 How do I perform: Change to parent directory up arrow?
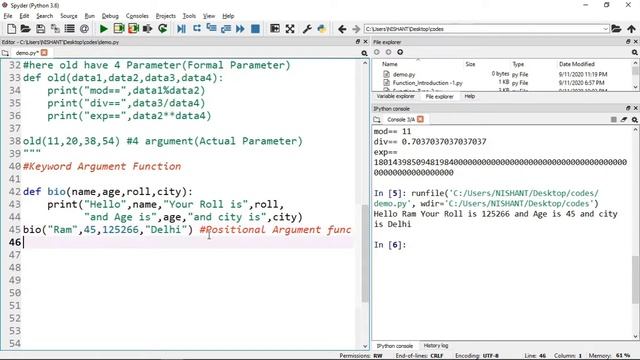click(631, 29)
